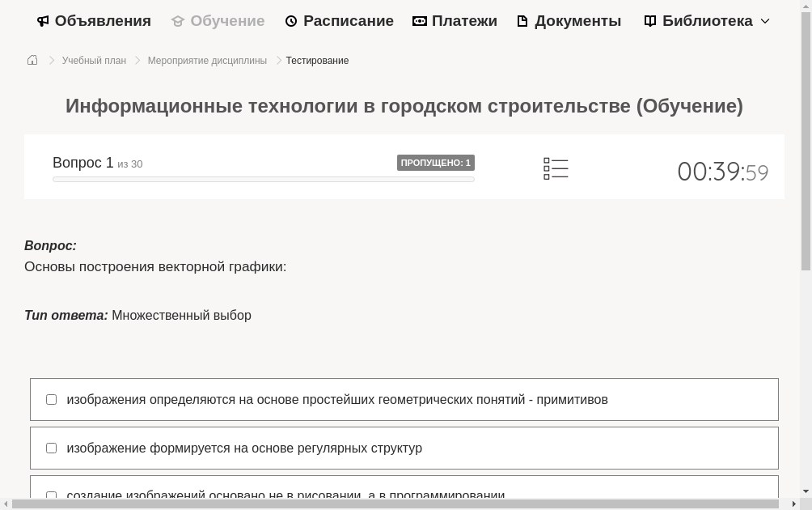Open the Документы document icon

(522, 20)
